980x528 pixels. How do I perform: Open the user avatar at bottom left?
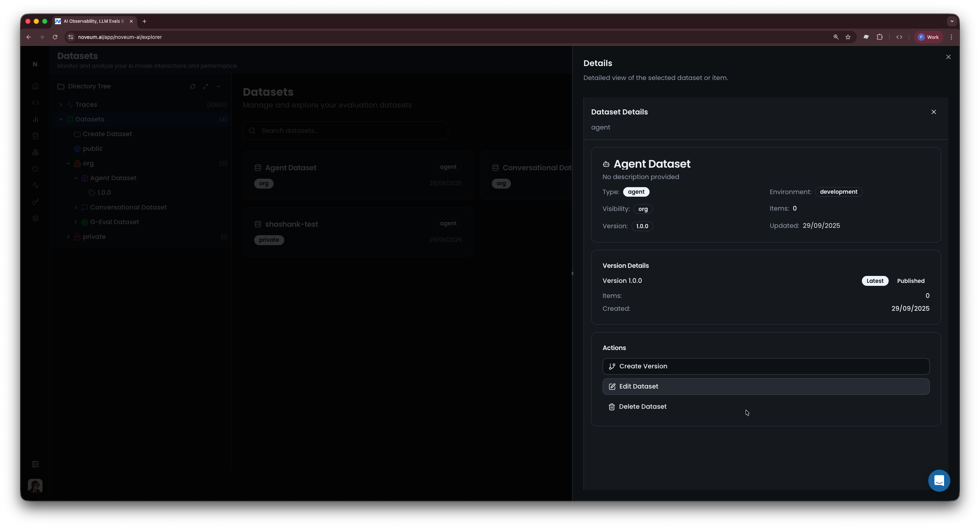click(x=35, y=486)
